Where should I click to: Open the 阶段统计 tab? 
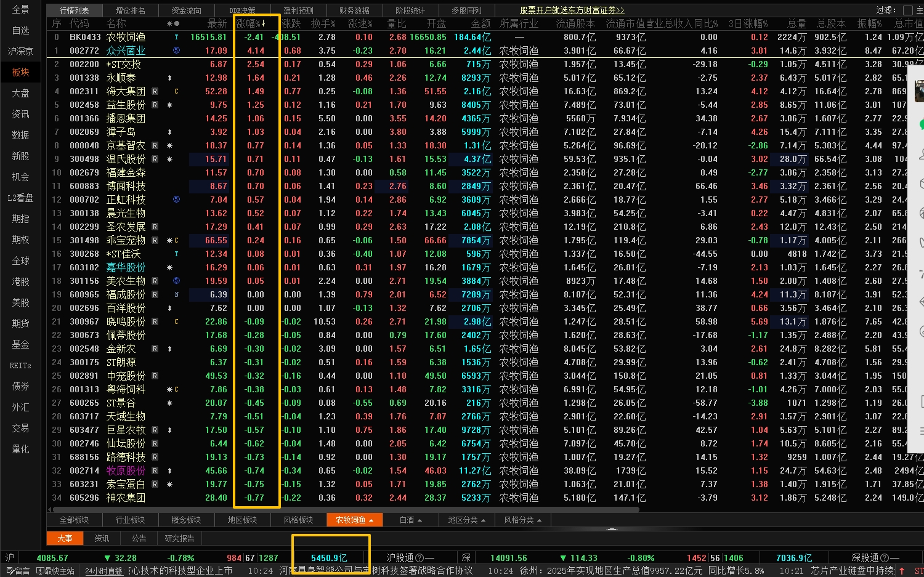point(410,10)
